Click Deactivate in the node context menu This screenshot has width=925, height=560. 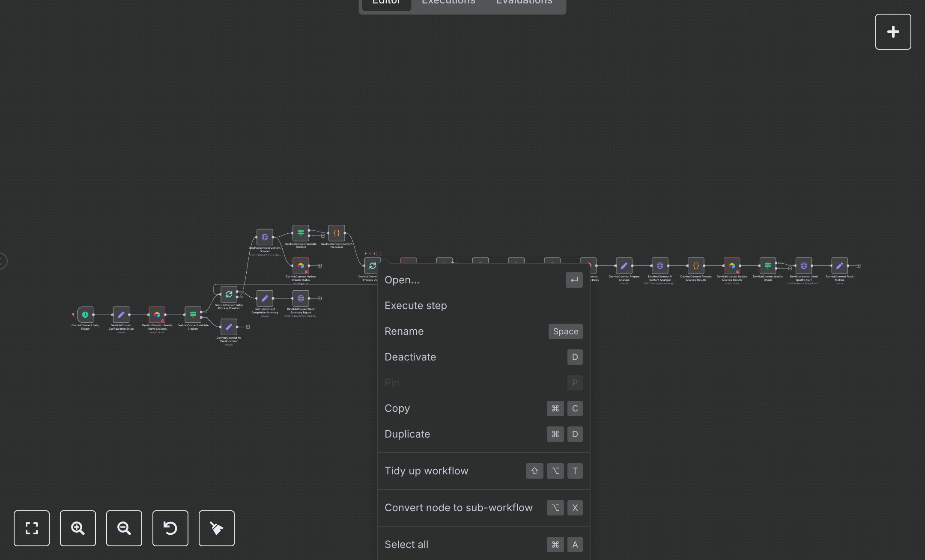(410, 357)
